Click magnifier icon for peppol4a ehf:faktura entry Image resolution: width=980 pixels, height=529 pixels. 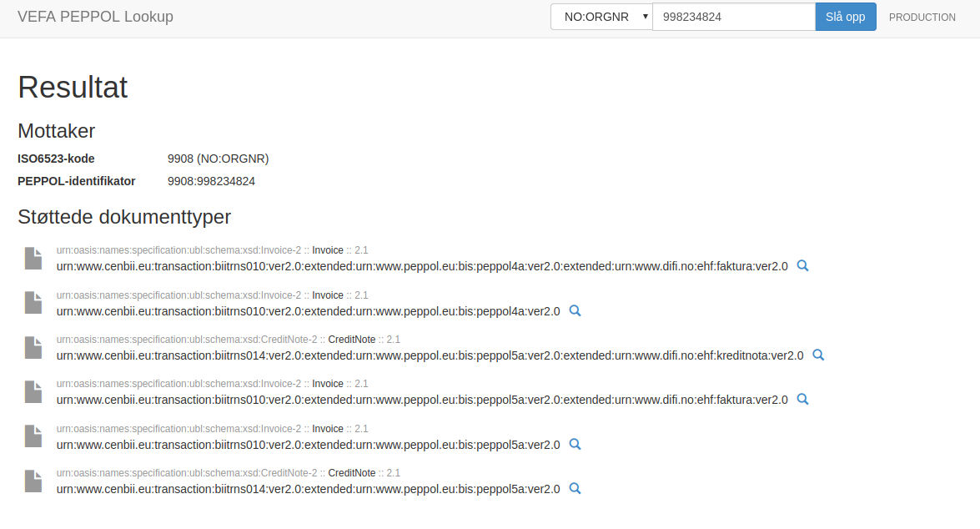pos(802,265)
